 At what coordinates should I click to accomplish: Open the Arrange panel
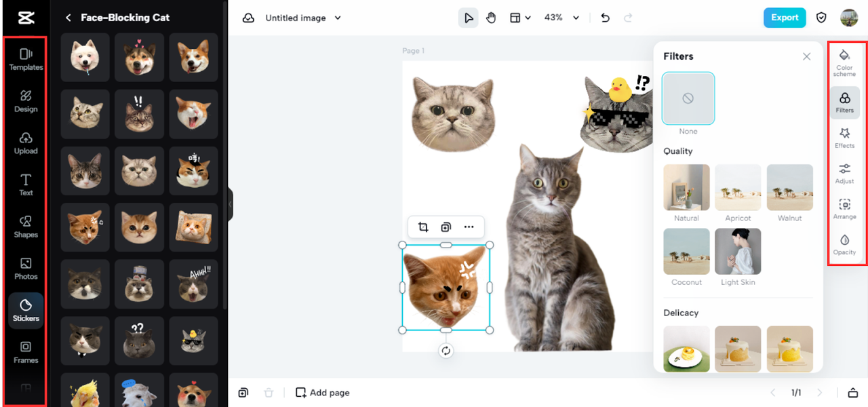pos(844,209)
